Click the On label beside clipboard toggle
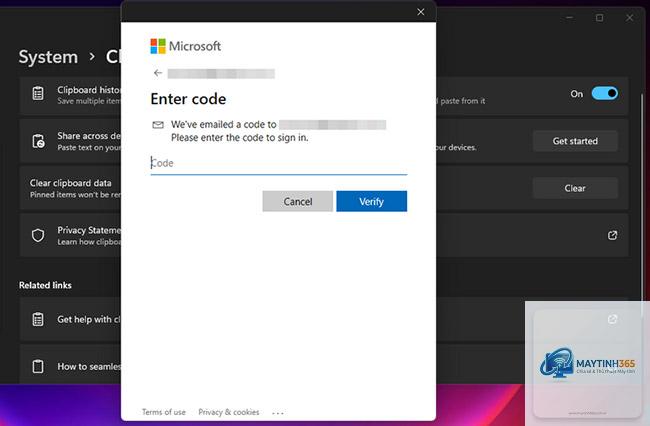This screenshot has width=650, height=426. 577,94
